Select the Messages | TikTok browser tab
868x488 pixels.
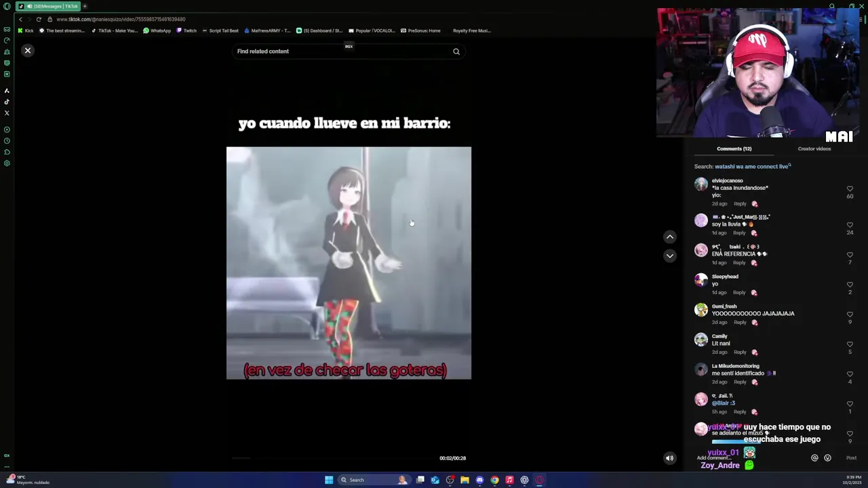click(49, 6)
